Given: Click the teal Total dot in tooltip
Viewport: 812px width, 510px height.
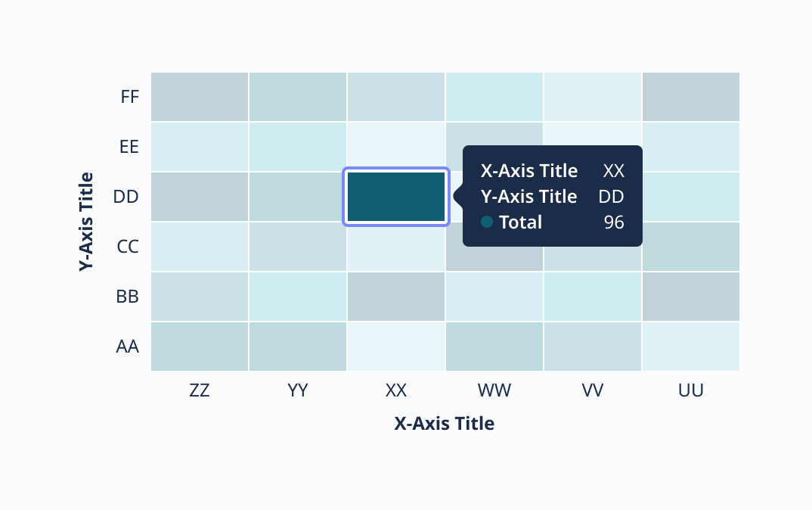Looking at the screenshot, I should coord(487,222).
